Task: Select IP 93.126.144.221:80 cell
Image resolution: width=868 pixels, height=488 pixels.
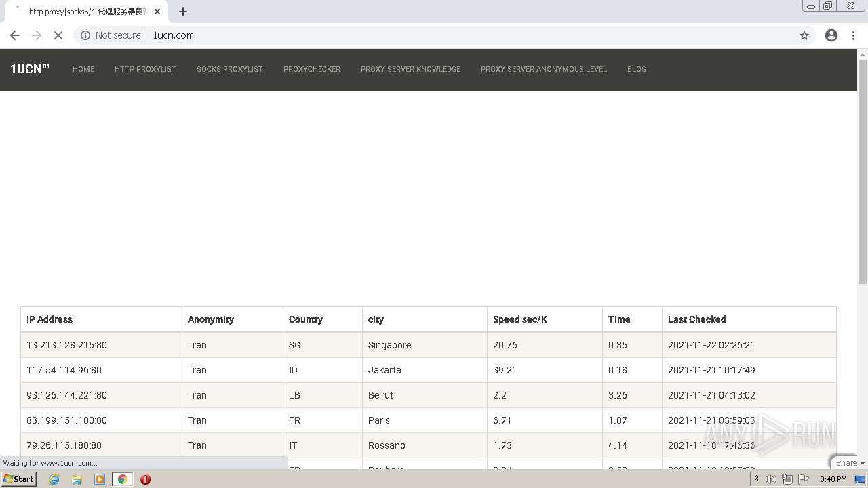Action: (x=102, y=395)
